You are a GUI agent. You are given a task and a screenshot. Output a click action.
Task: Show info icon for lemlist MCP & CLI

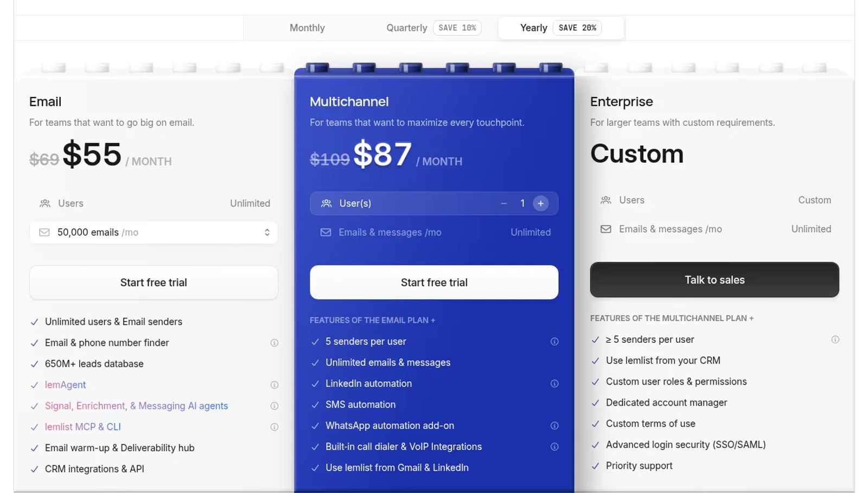point(275,427)
